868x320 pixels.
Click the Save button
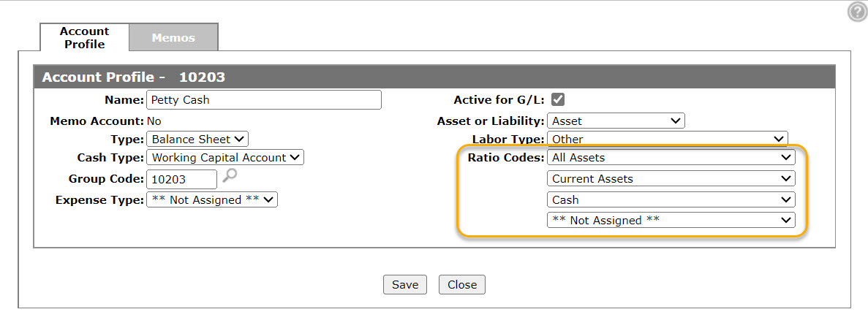click(x=405, y=285)
